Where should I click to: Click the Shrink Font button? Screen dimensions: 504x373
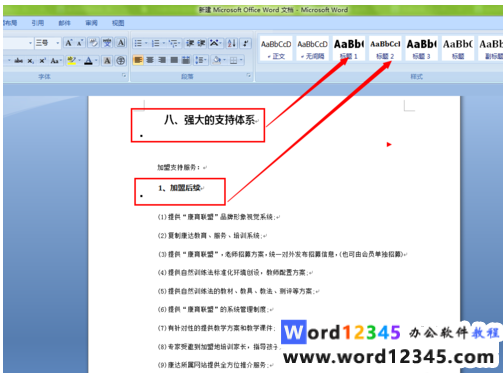(80, 43)
